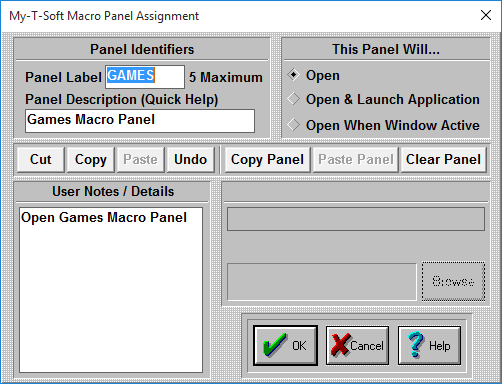Screen dimensions: 502x384
Task: Click the Undo button
Action: pos(190,160)
